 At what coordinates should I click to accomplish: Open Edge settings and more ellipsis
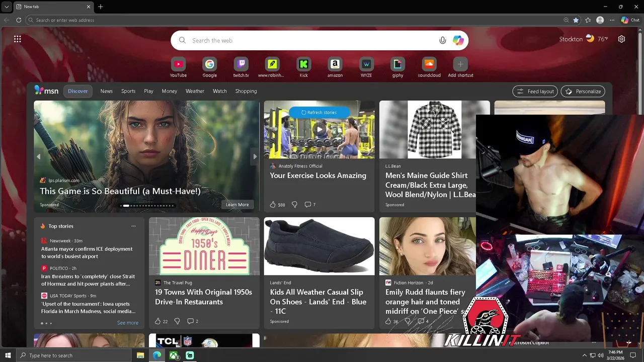(612, 20)
